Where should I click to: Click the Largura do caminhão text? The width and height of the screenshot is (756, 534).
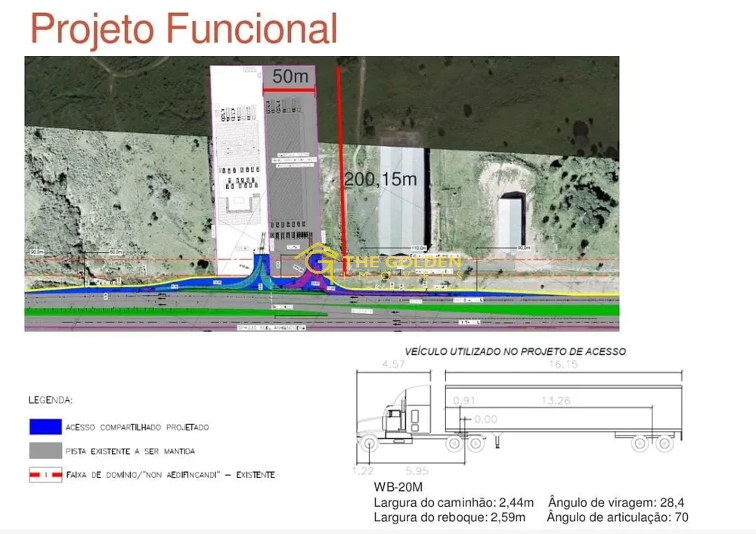[x=454, y=503]
